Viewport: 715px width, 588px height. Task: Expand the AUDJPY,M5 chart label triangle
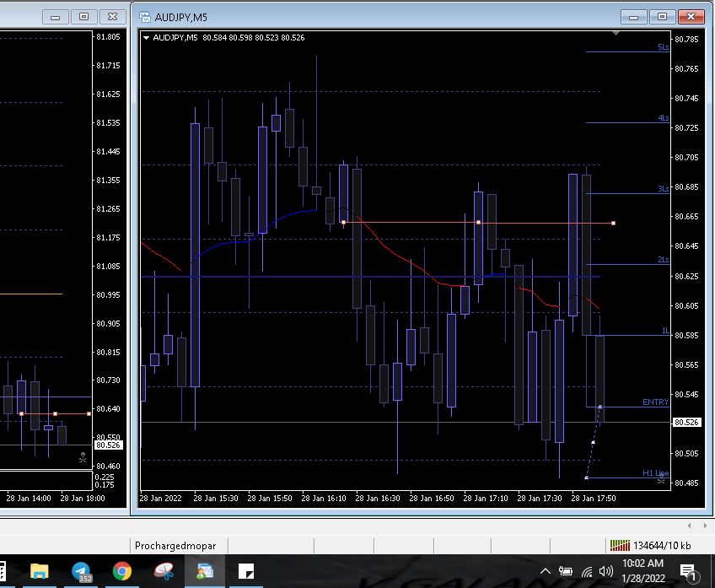pos(148,38)
